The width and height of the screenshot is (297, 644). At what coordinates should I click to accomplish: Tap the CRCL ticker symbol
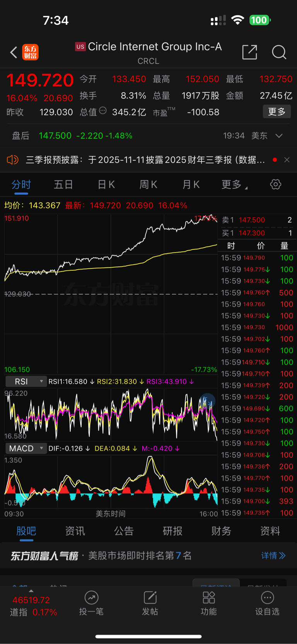pyautogui.click(x=148, y=61)
